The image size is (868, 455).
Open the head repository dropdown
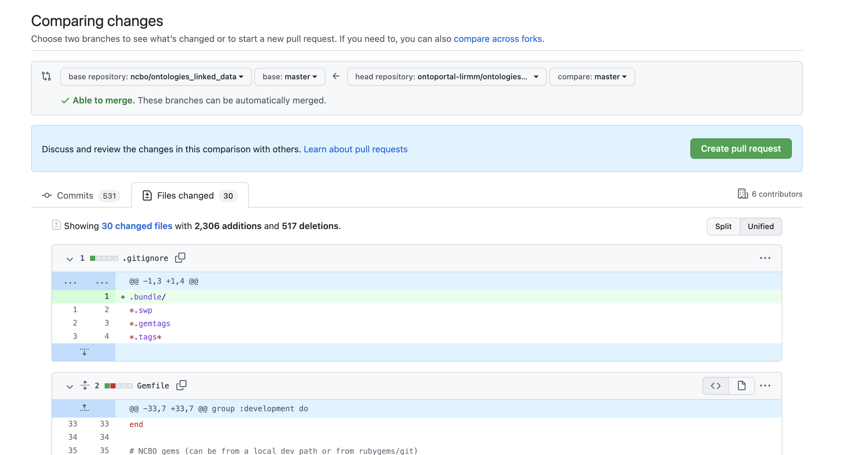[446, 77]
